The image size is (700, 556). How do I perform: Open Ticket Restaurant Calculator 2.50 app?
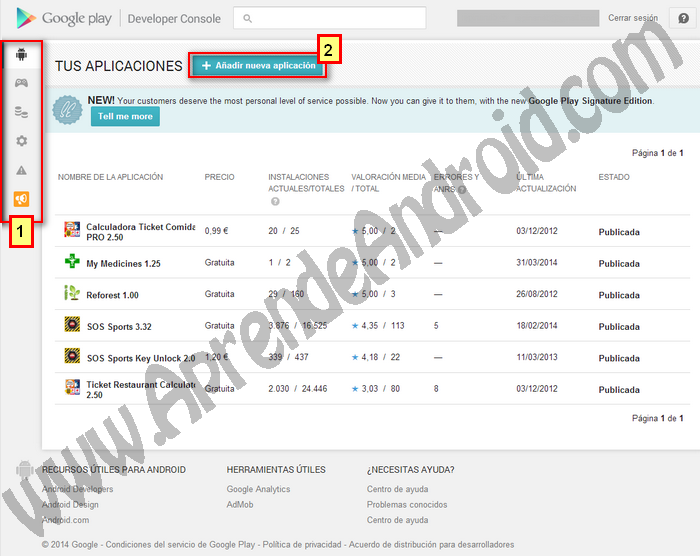[141, 389]
